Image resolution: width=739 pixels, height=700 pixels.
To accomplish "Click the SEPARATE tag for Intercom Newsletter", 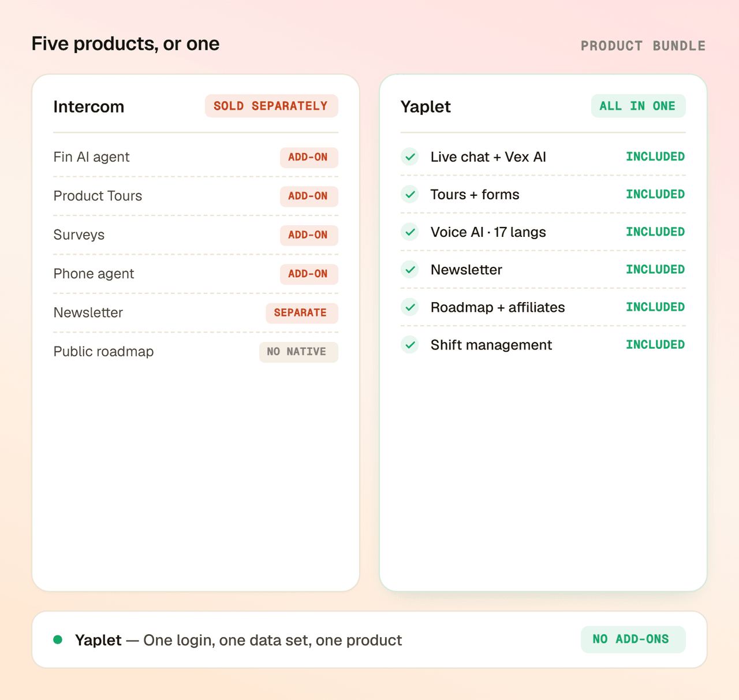I will 302,312.
